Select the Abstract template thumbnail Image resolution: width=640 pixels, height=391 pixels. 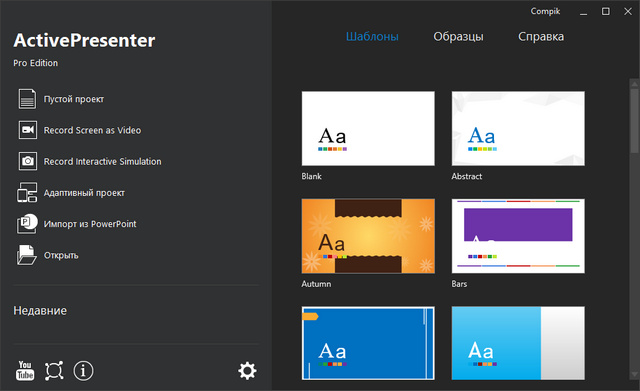point(518,129)
